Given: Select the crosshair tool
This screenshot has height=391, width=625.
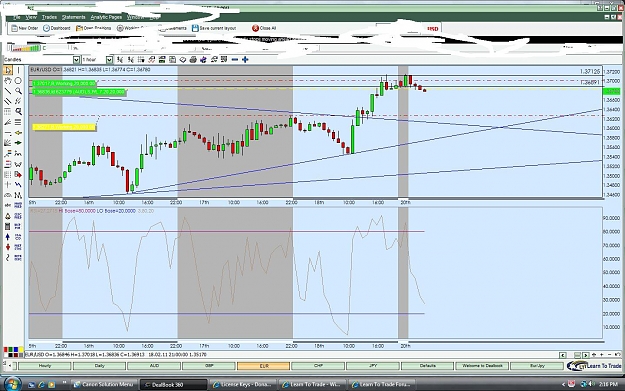Looking at the screenshot, I should [8, 185].
